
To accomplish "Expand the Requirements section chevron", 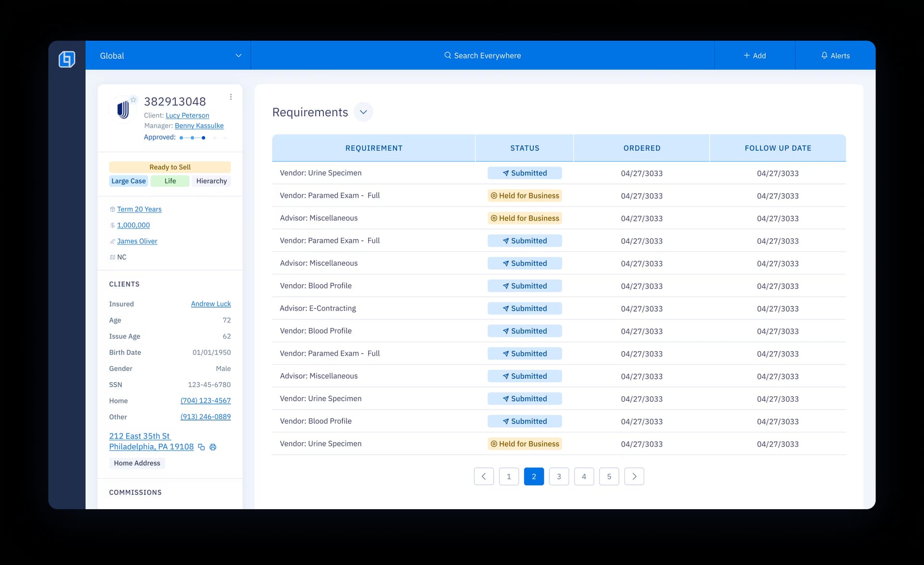I will click(x=363, y=112).
